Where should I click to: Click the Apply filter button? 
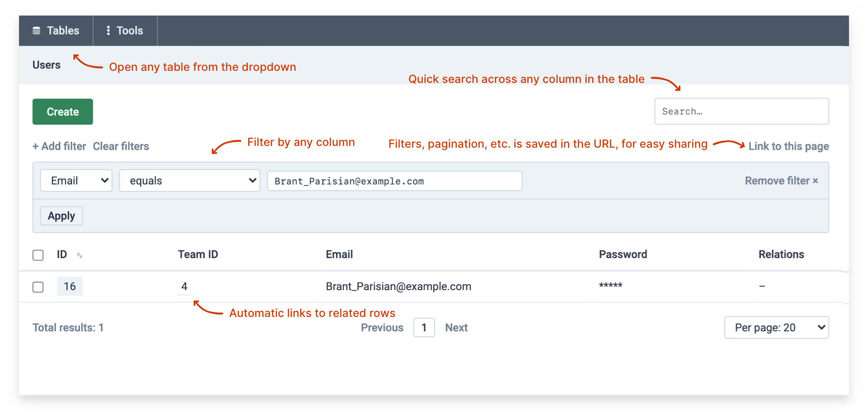(x=61, y=216)
